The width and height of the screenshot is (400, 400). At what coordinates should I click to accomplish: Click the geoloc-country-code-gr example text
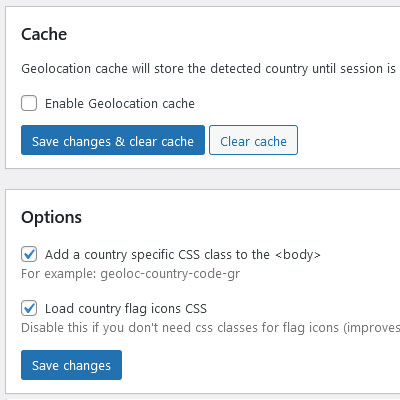click(170, 274)
